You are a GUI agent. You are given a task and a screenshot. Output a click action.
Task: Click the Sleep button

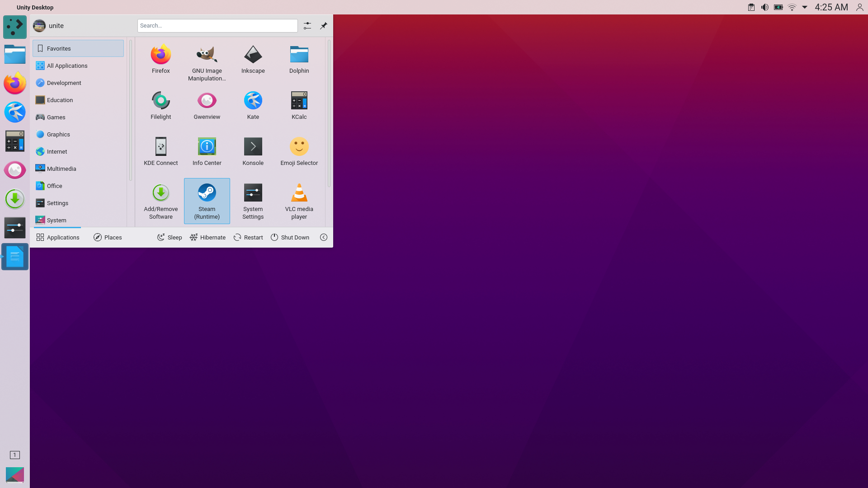170,237
